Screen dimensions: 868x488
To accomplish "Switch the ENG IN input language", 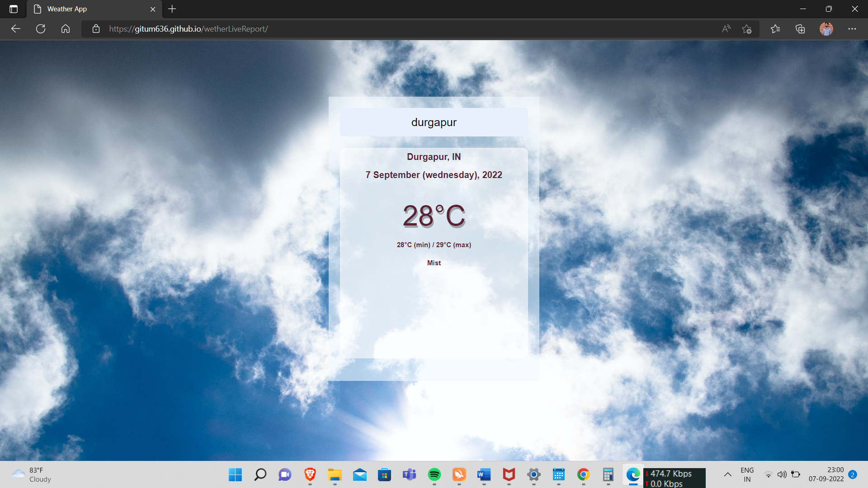I will [x=747, y=474].
